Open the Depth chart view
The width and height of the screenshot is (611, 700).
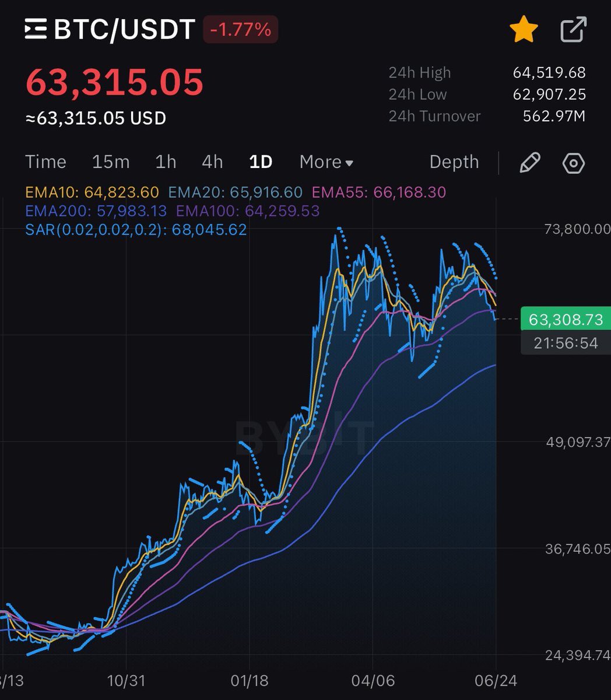coord(454,162)
